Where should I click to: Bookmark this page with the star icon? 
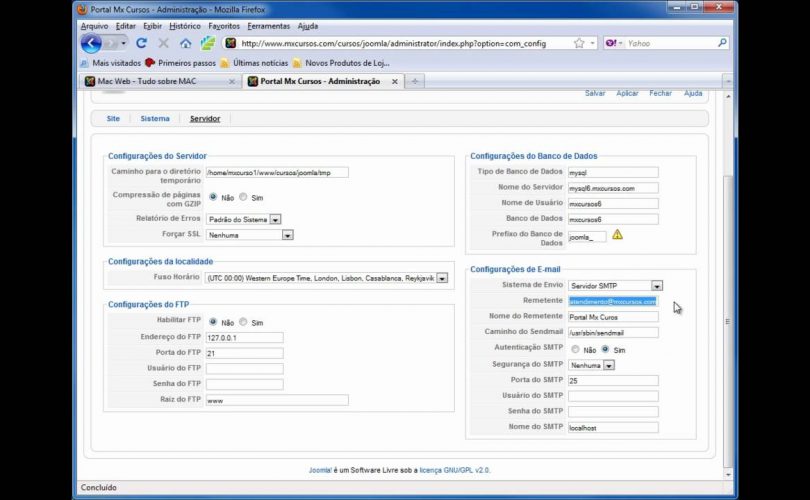tap(579, 43)
